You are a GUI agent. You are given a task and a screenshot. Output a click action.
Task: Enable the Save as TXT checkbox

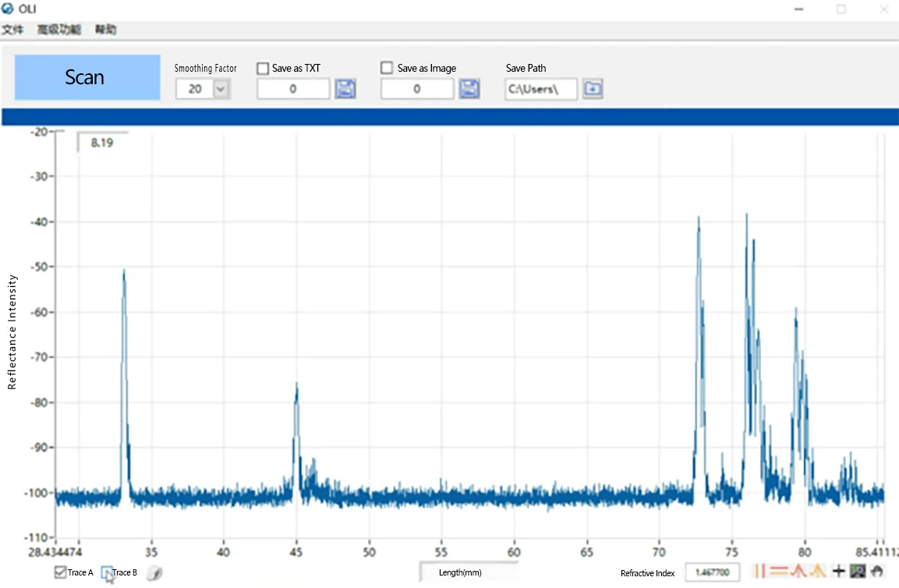click(x=263, y=69)
